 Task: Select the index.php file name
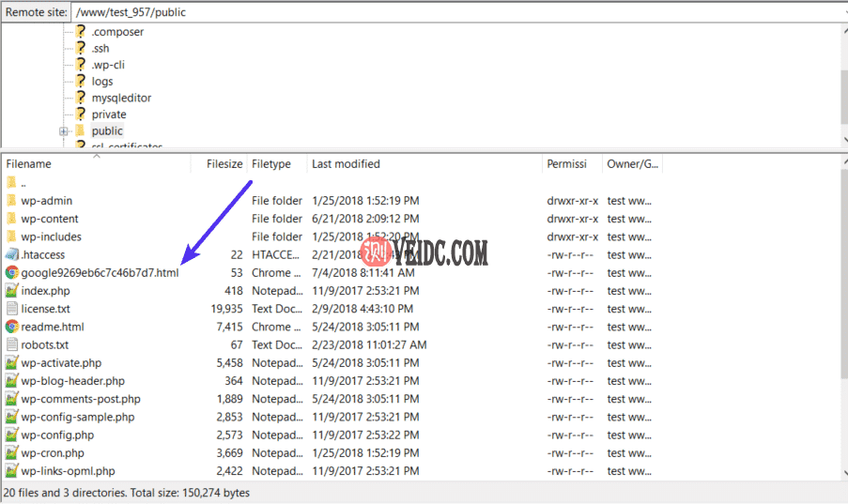(45, 291)
